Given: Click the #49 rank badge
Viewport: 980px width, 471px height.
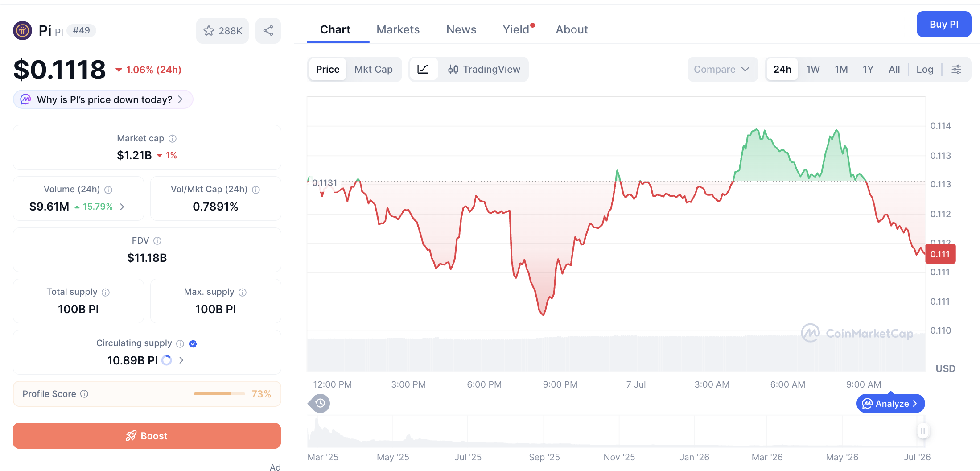Looking at the screenshot, I should pyautogui.click(x=82, y=30).
